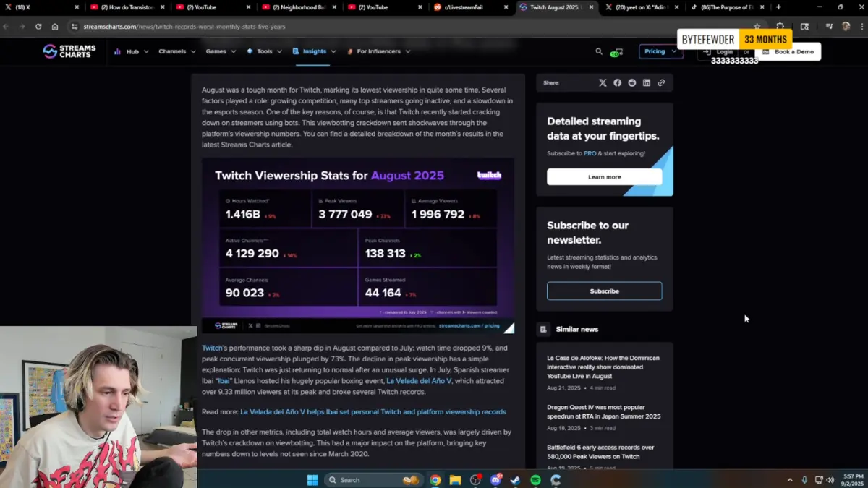Open the La Casa de Alofoke news item
This screenshot has width=868, height=488.
coord(603,367)
